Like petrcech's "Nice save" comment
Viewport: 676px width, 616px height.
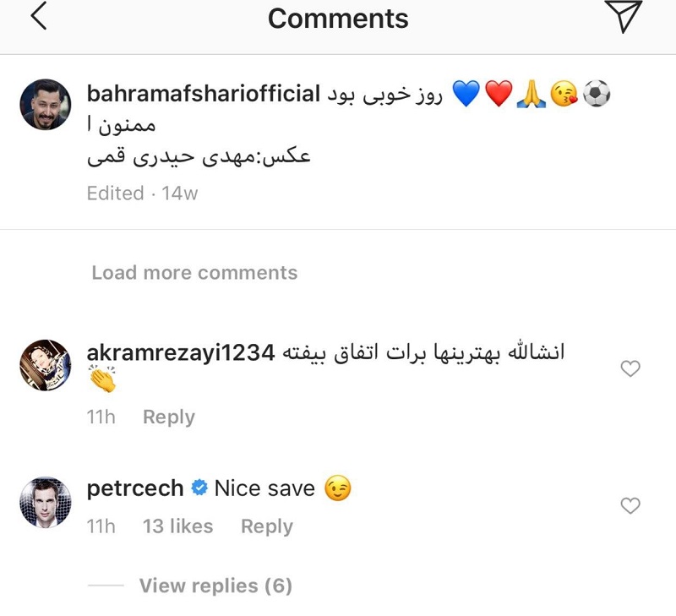click(630, 505)
